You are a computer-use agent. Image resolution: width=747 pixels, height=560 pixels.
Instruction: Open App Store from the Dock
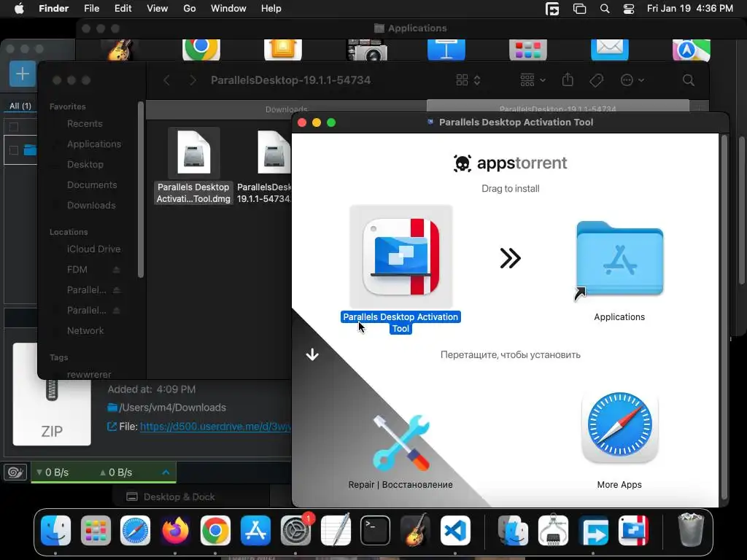point(255,531)
